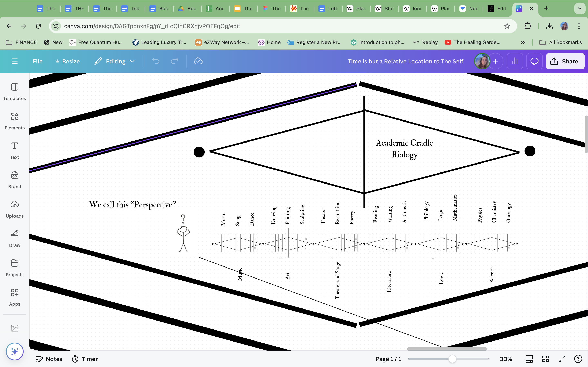Open the Uploads panel
The image size is (588, 367).
[x=14, y=209]
